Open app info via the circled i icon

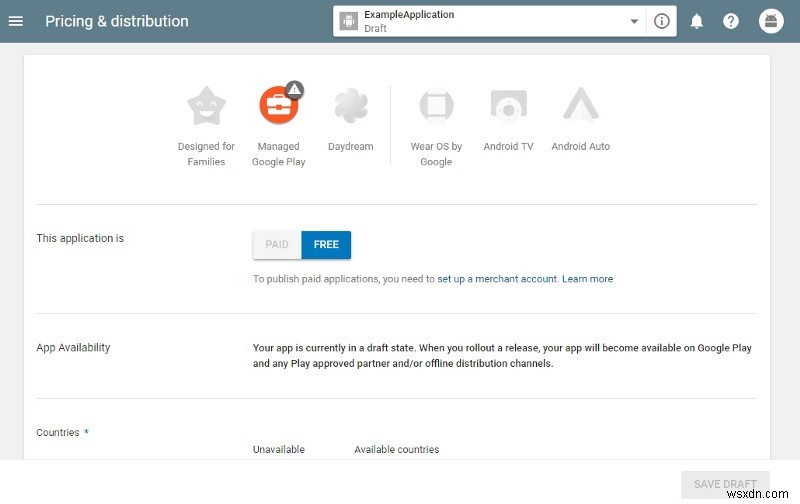tap(662, 21)
